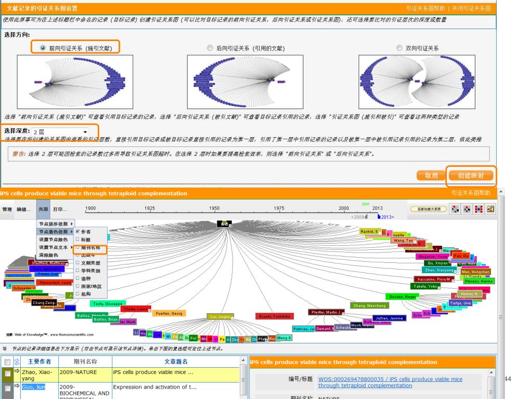Click the arrow icon in Zhao, Xiao-yang row

click(x=17, y=371)
